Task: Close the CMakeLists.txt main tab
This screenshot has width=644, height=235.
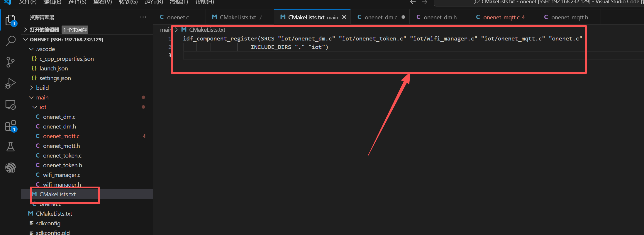Action: [x=344, y=17]
